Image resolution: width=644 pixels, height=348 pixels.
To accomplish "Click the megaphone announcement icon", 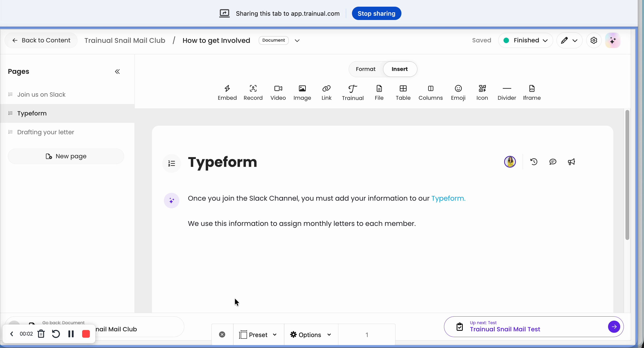I will (x=571, y=162).
